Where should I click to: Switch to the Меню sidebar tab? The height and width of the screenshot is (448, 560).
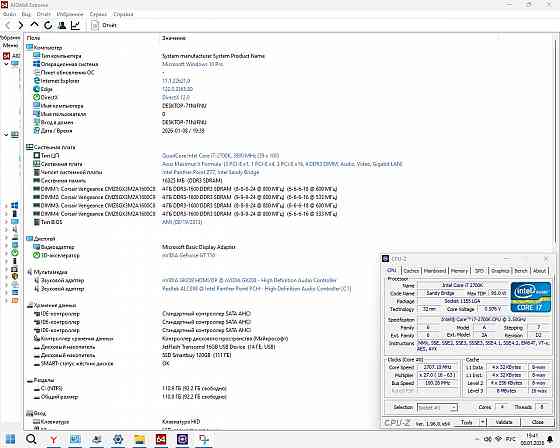[10, 45]
